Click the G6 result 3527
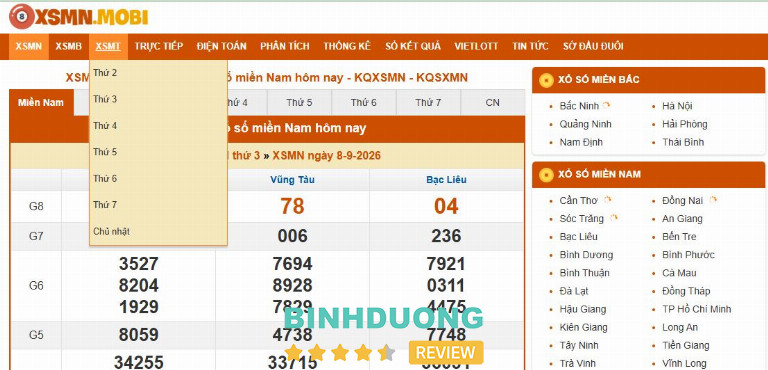The height and width of the screenshot is (370, 768). pyautogui.click(x=139, y=264)
